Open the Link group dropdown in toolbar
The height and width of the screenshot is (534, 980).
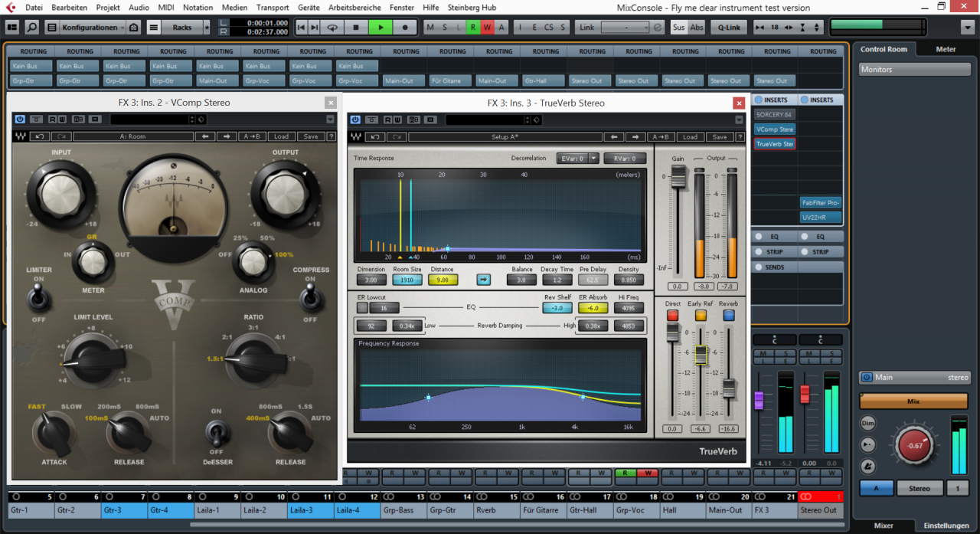pyautogui.click(x=626, y=27)
